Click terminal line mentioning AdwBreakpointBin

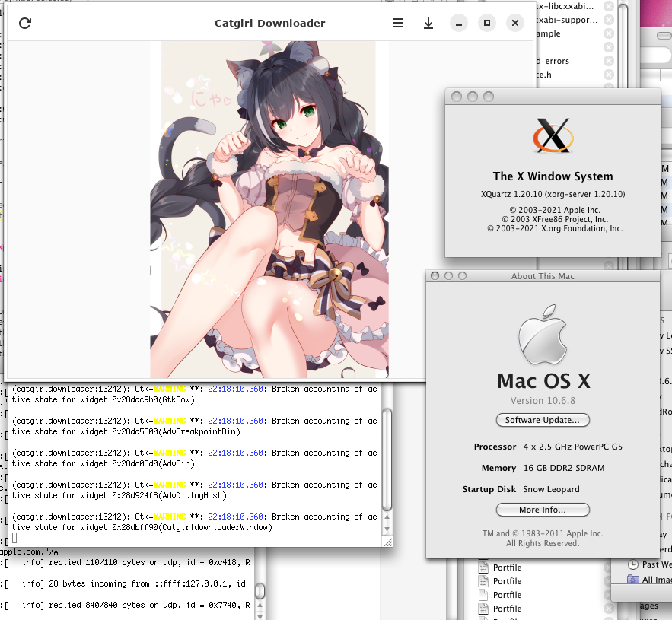click(194, 426)
